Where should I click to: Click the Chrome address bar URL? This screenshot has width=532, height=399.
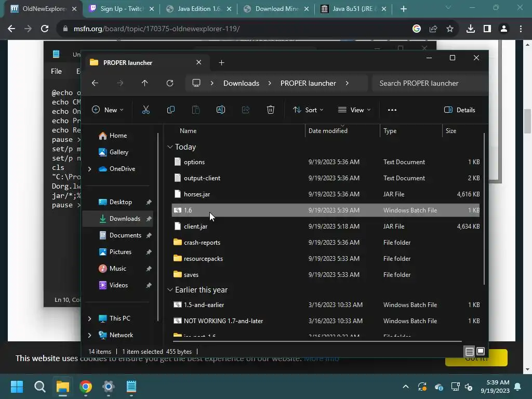156,29
